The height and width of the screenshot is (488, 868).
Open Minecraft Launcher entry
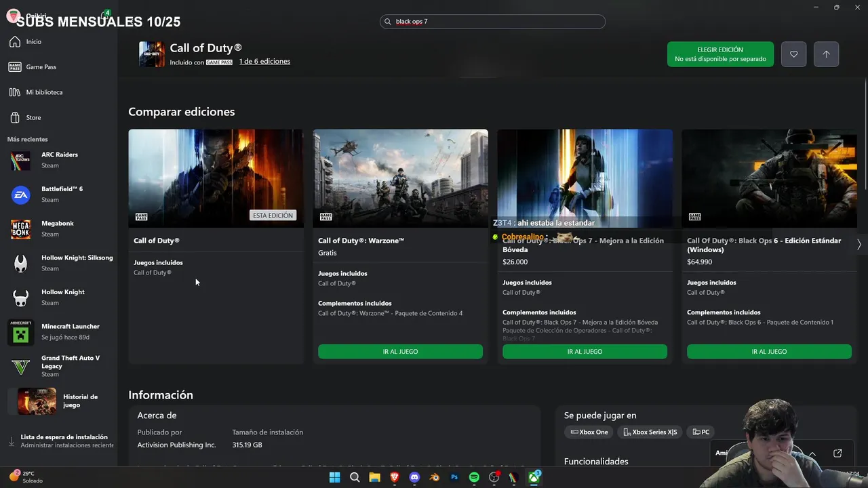tap(59, 332)
